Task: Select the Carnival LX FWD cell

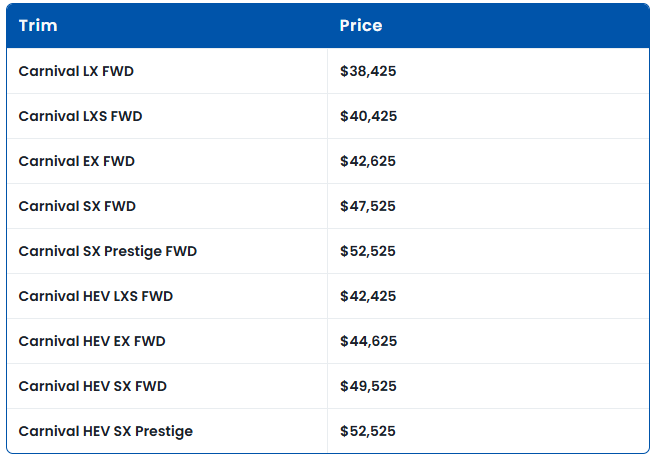Action: pos(76,72)
